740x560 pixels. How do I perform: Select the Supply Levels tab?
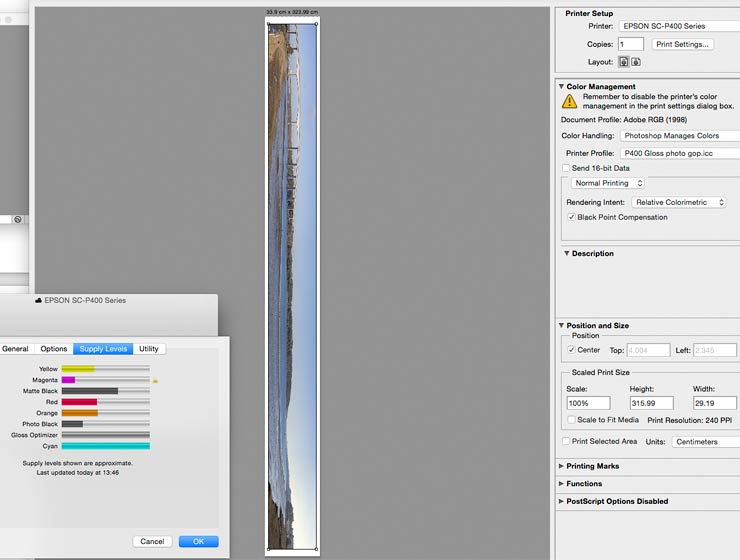click(x=103, y=349)
